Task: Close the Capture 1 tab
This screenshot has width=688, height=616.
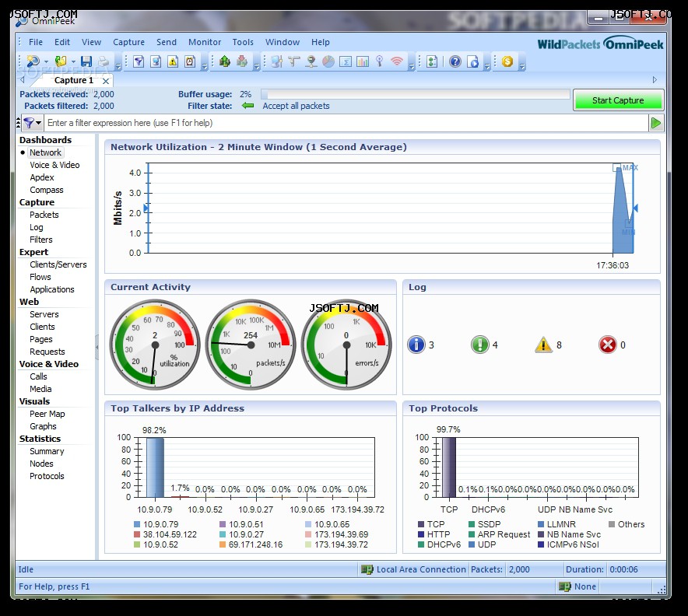Action: click(x=106, y=81)
